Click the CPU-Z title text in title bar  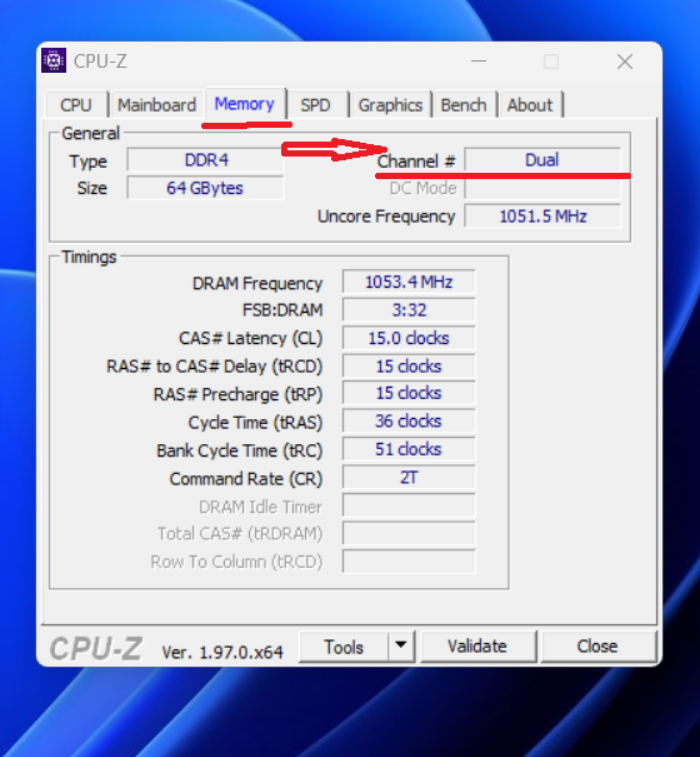(x=100, y=61)
